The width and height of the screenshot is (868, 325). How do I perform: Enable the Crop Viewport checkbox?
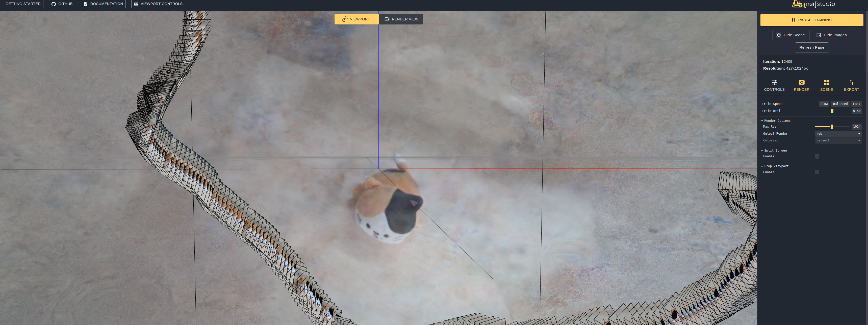[x=817, y=172]
